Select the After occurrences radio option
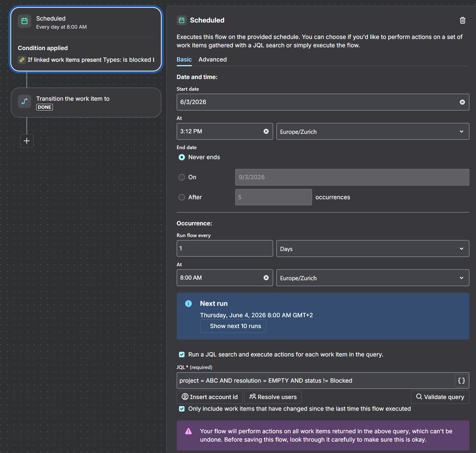The image size is (476, 453). 182,197
